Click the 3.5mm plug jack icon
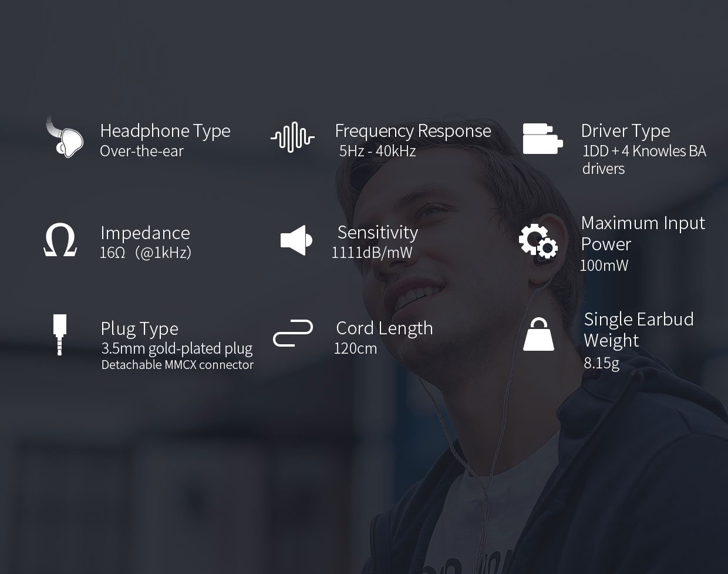The width and height of the screenshot is (728, 574). click(x=59, y=335)
